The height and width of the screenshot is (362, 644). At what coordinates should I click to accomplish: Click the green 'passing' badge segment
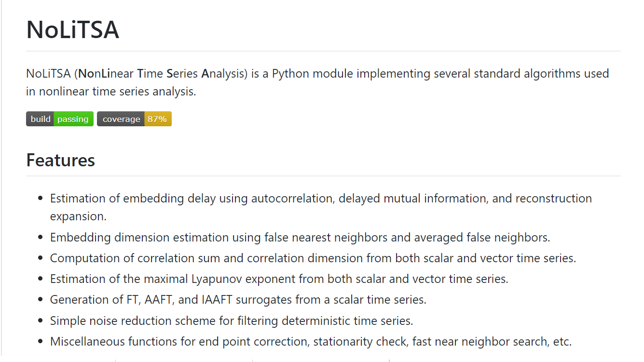73,119
